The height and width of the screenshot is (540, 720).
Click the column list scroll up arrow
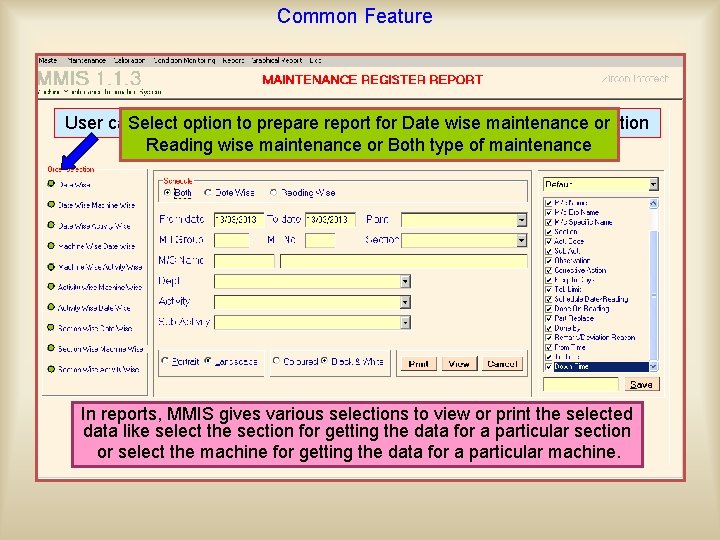point(653,203)
